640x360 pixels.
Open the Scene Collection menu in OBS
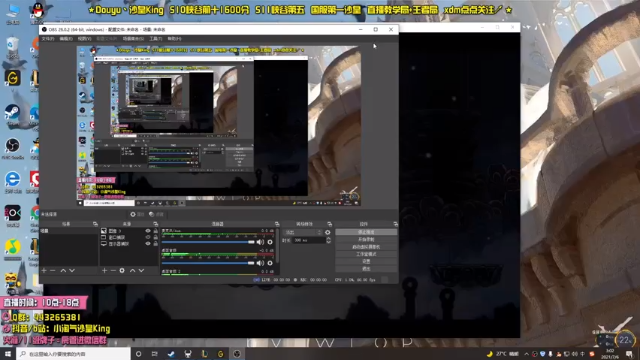[133, 39]
